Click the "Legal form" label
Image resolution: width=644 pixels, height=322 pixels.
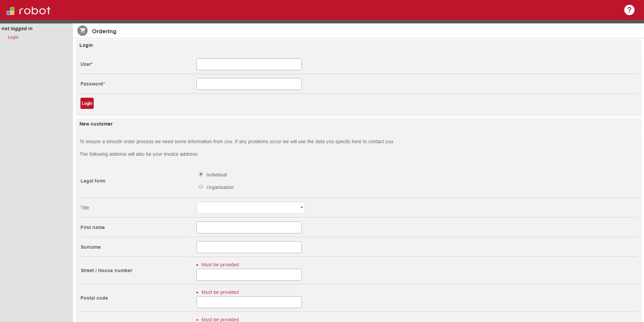(93, 181)
